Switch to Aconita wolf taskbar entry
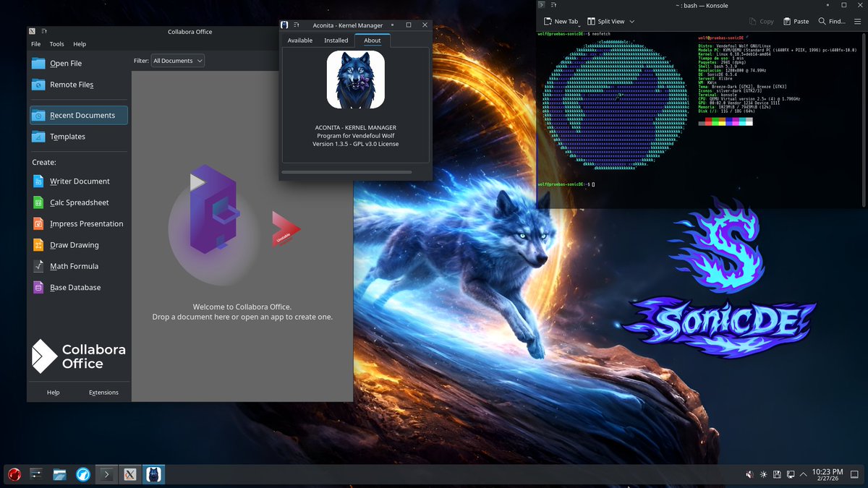 153,474
